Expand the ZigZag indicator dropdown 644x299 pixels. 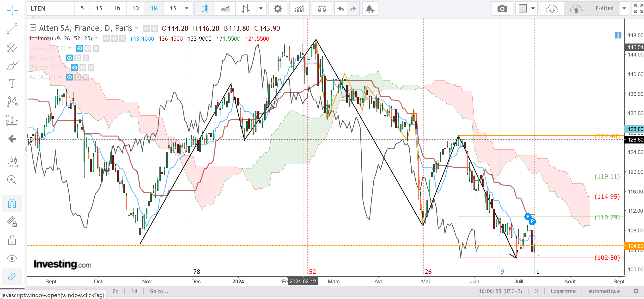click(70, 48)
